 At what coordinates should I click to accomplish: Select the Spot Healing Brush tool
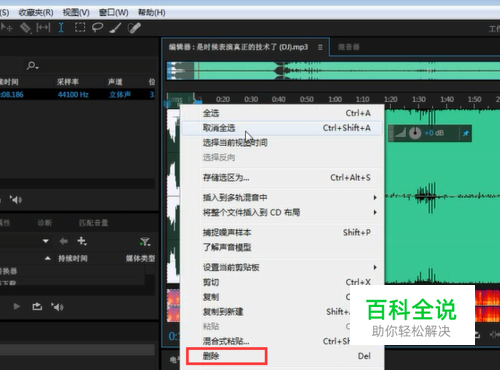pyautogui.click(x=134, y=28)
